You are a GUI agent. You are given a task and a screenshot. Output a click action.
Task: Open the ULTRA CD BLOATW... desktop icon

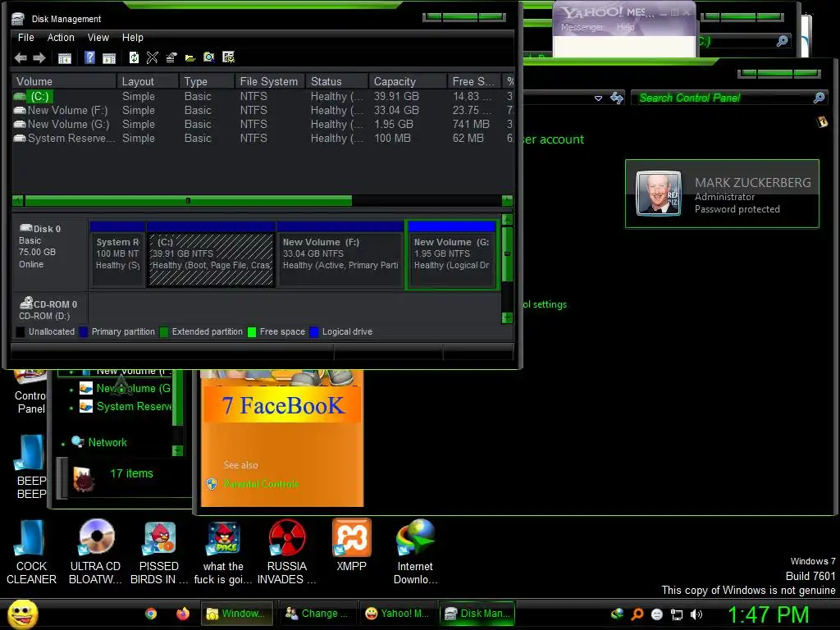(95, 552)
